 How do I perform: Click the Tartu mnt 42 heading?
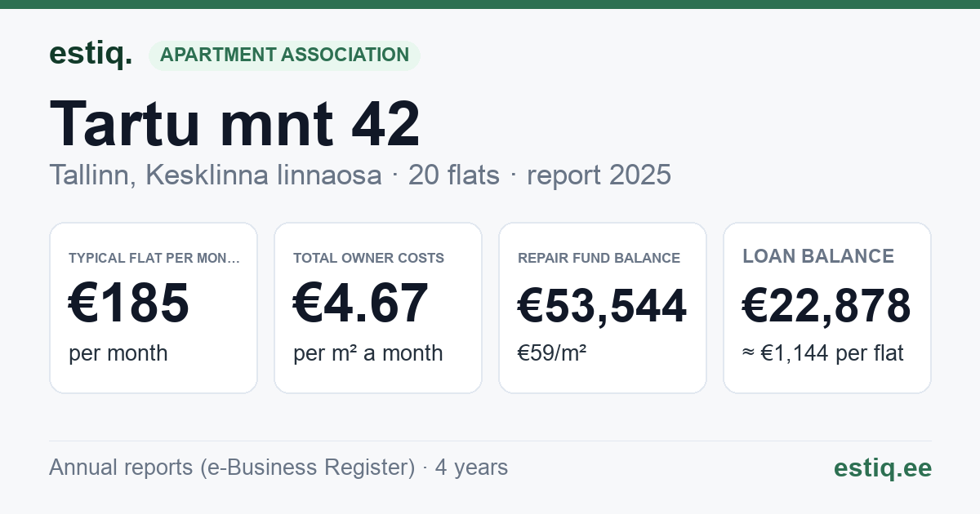pyautogui.click(x=235, y=123)
